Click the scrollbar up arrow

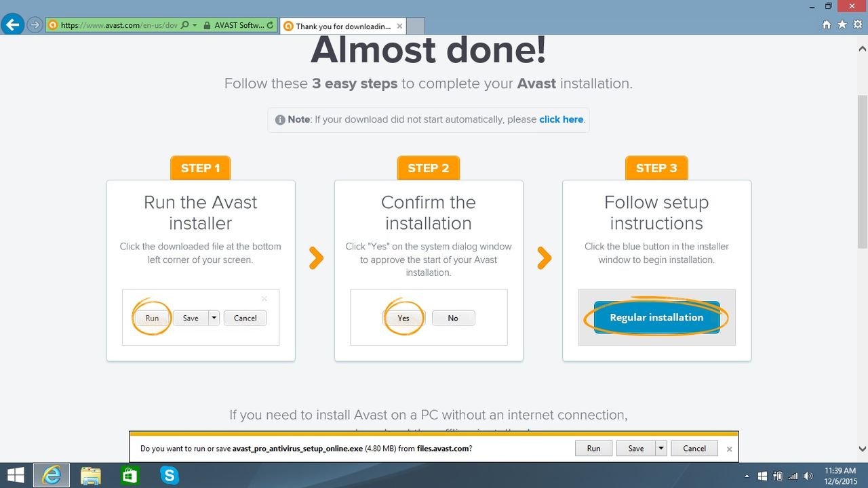point(863,49)
